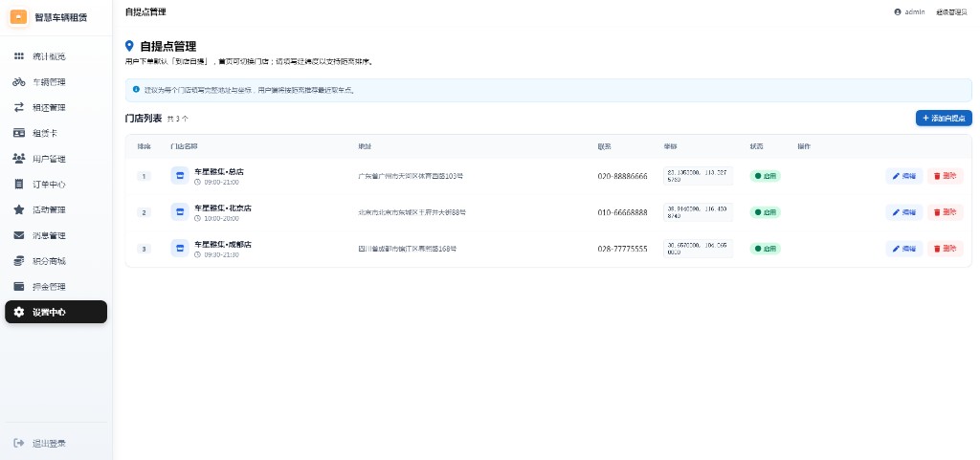980x460 pixels.
Task: Click the bicycle icon for 车辆管理
Action: point(19,81)
